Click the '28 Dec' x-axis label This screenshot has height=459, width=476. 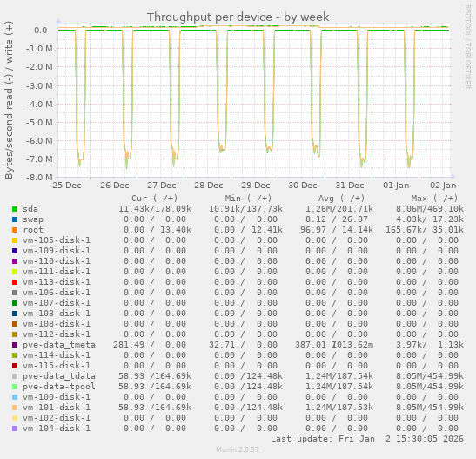click(x=209, y=186)
